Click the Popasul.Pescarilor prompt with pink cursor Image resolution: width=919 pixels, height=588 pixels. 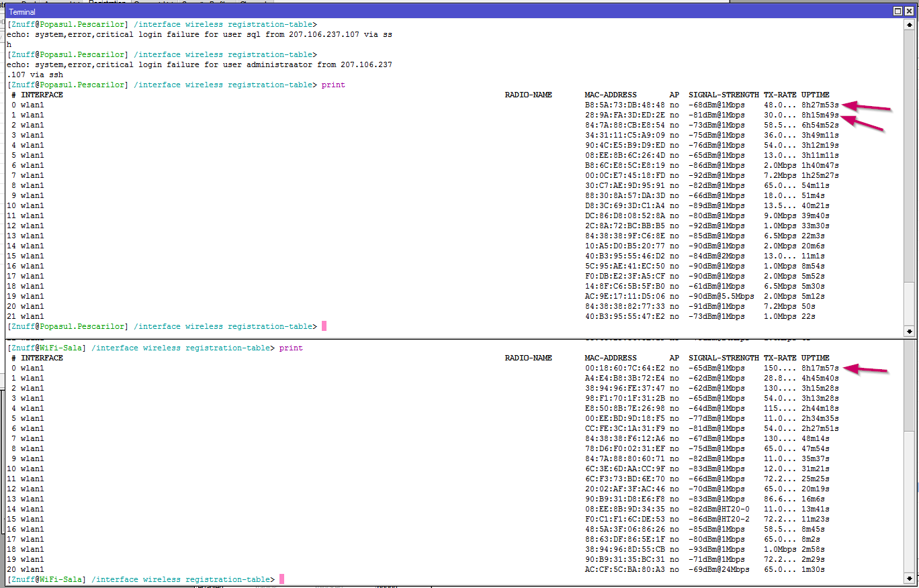pos(166,326)
